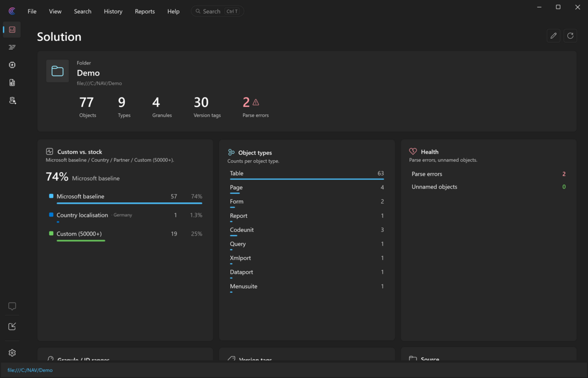588x378 pixels.
Task: Open the View menu
Action: tap(55, 11)
